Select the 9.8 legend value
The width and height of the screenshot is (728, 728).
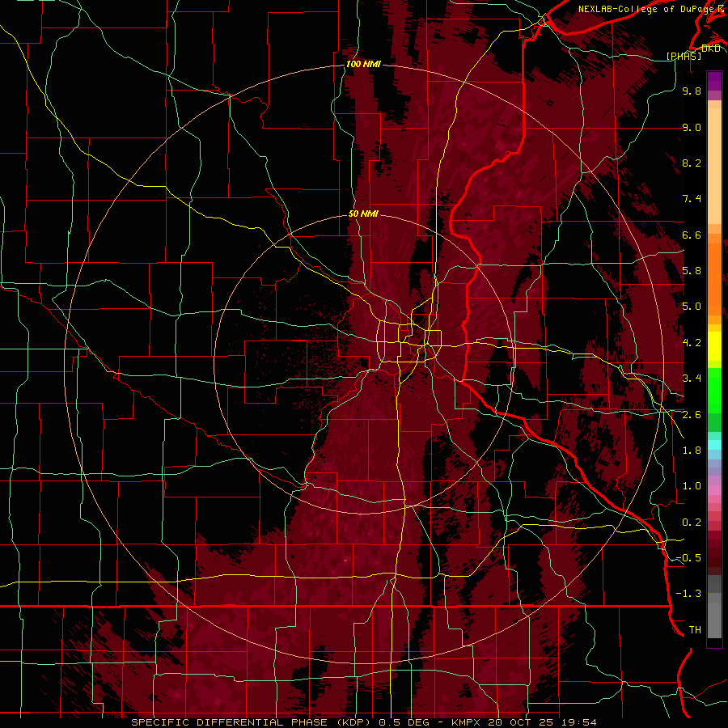pyautogui.click(x=692, y=91)
